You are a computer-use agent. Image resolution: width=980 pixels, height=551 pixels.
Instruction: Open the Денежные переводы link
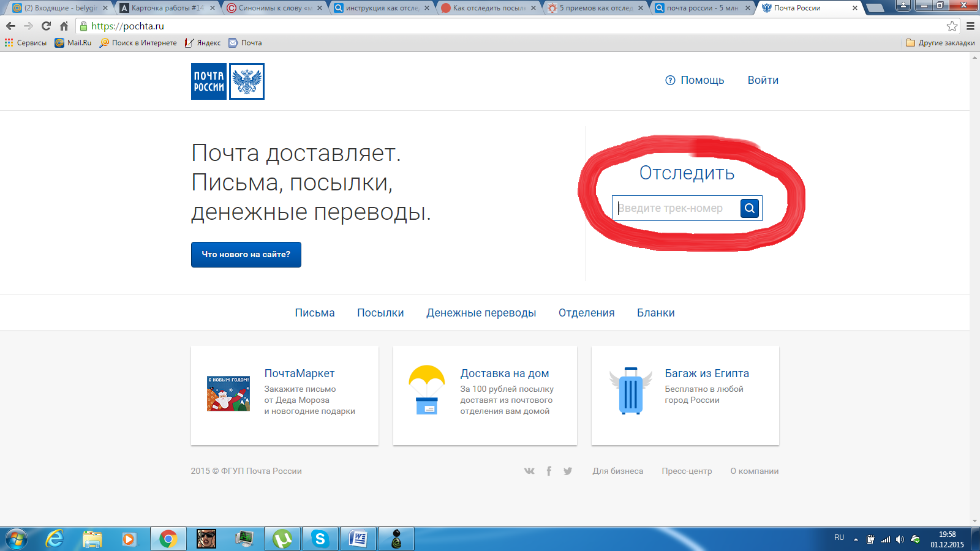[x=481, y=313]
